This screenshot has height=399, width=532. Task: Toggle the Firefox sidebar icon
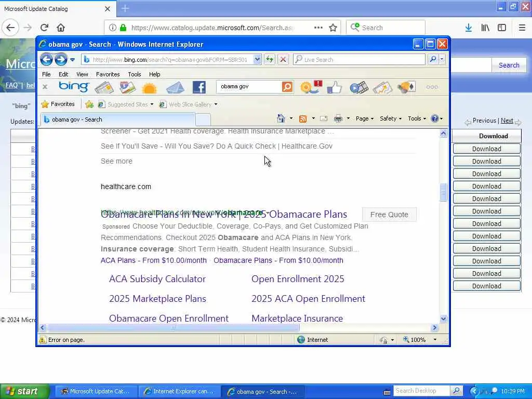[502, 28]
